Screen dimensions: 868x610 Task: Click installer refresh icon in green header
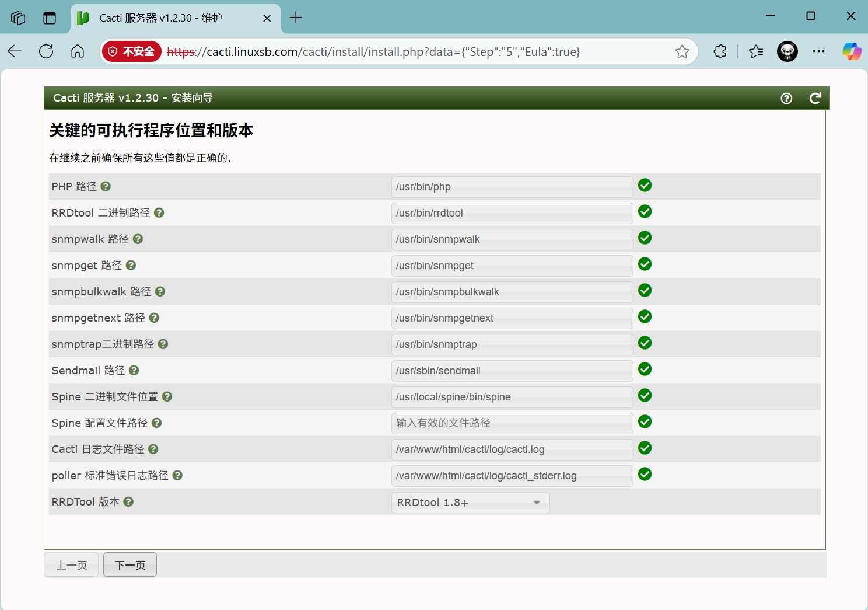click(815, 98)
